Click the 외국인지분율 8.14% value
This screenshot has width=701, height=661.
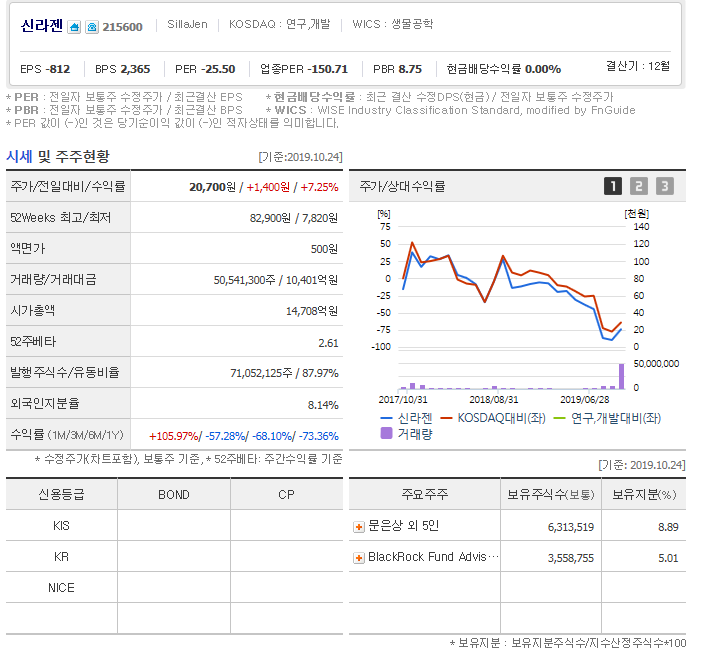point(323,405)
